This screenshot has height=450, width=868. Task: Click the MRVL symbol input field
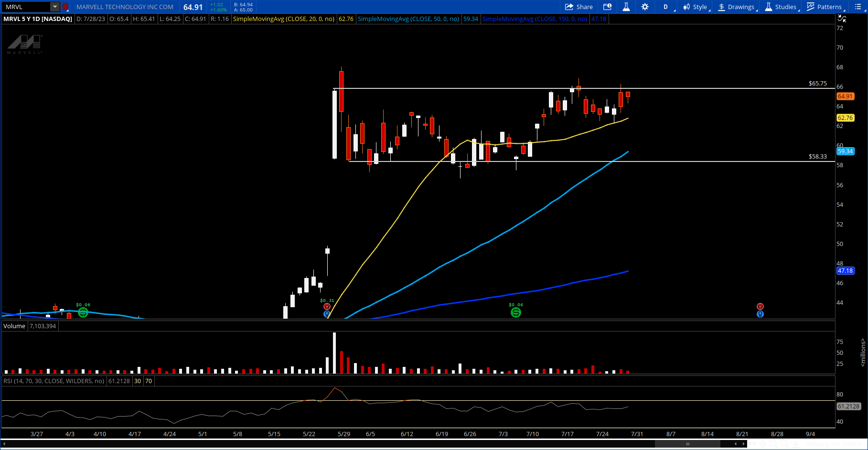[27, 7]
